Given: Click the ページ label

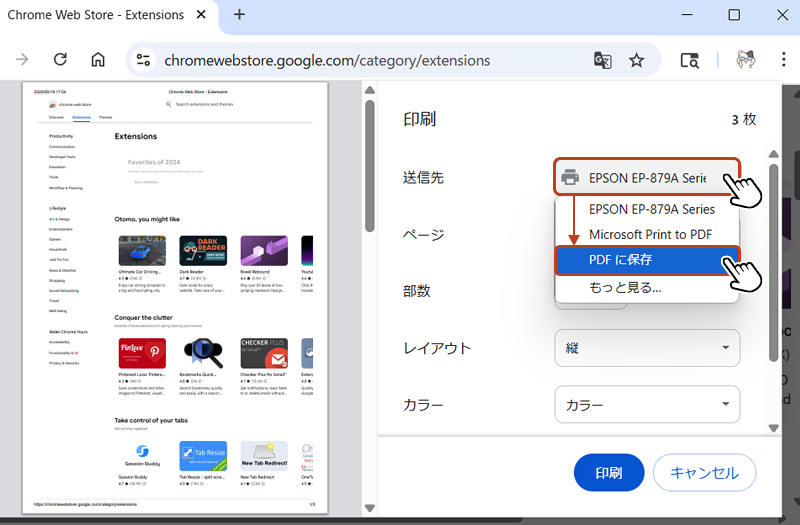Looking at the screenshot, I should click(x=424, y=235).
